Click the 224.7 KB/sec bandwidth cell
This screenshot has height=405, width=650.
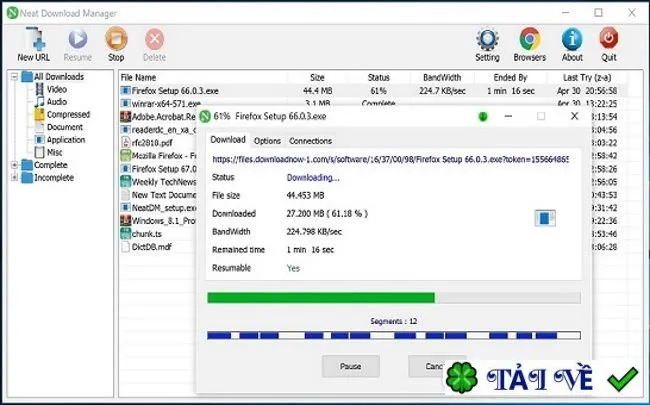click(442, 91)
